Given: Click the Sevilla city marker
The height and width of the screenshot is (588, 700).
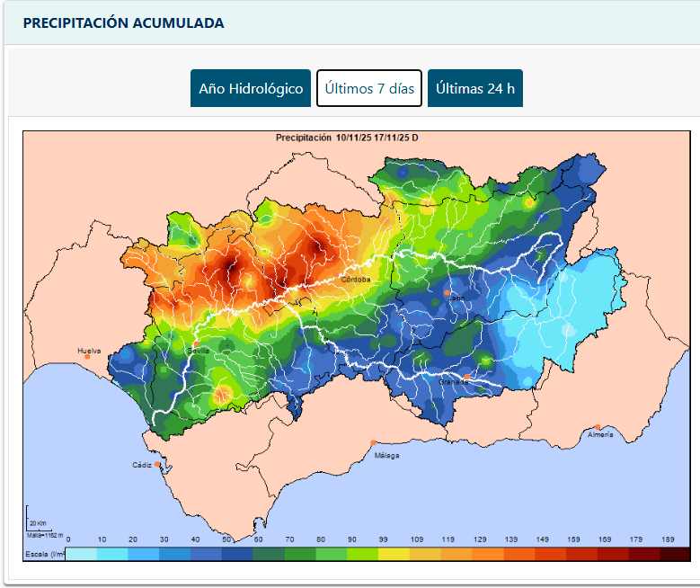Looking at the screenshot, I should [197, 343].
